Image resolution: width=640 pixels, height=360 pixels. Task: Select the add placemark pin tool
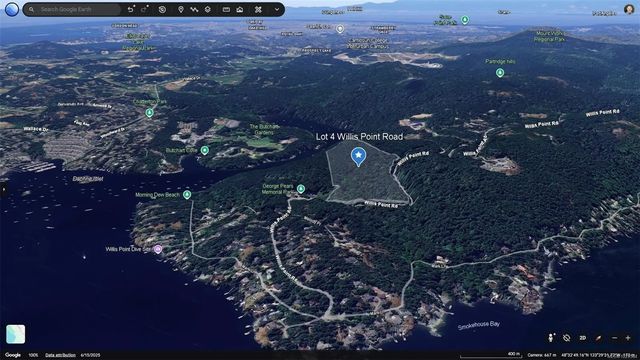(x=181, y=9)
